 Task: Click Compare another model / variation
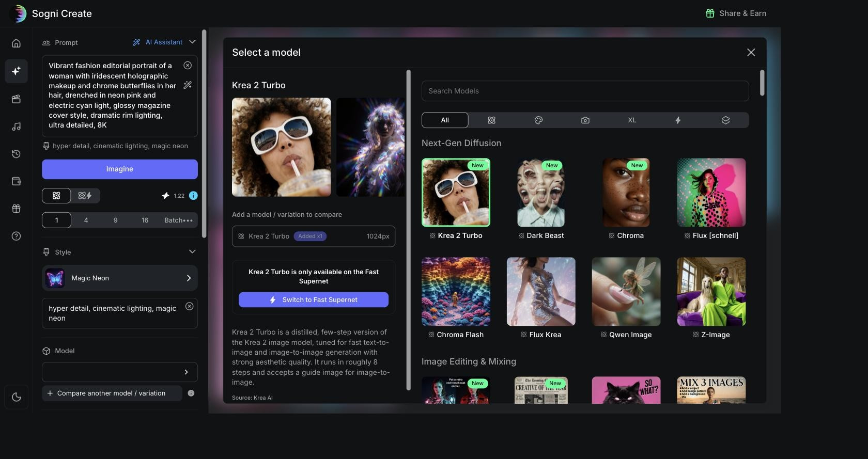pyautogui.click(x=112, y=393)
